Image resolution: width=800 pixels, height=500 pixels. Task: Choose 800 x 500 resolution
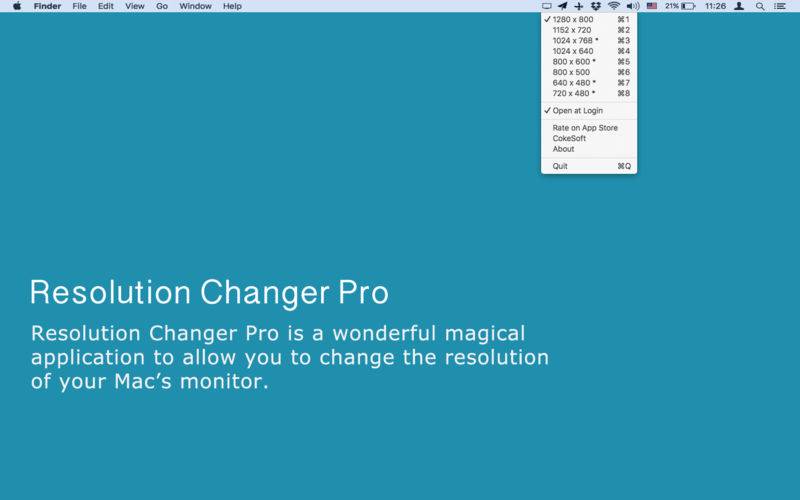click(x=589, y=72)
